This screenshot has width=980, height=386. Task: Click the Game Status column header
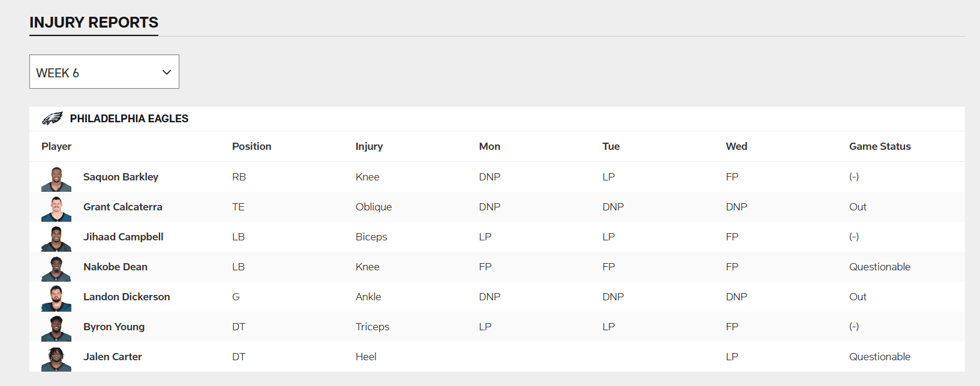click(879, 146)
